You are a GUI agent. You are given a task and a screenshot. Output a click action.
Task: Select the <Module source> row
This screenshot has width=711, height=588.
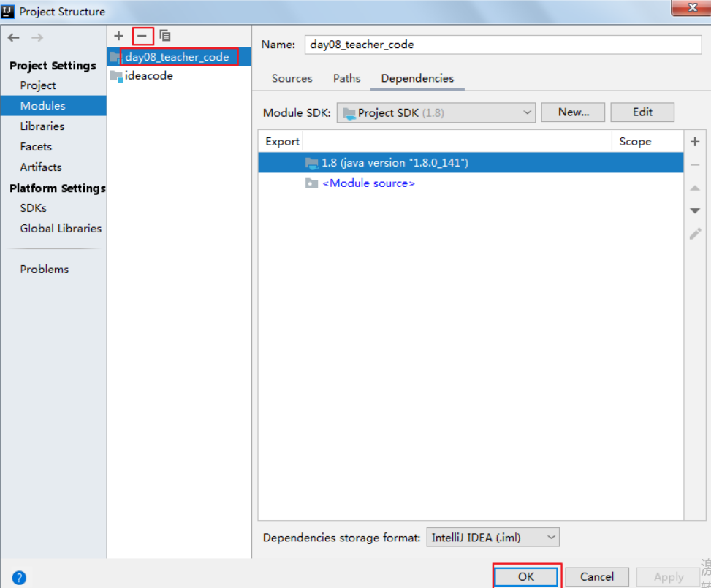click(471, 183)
